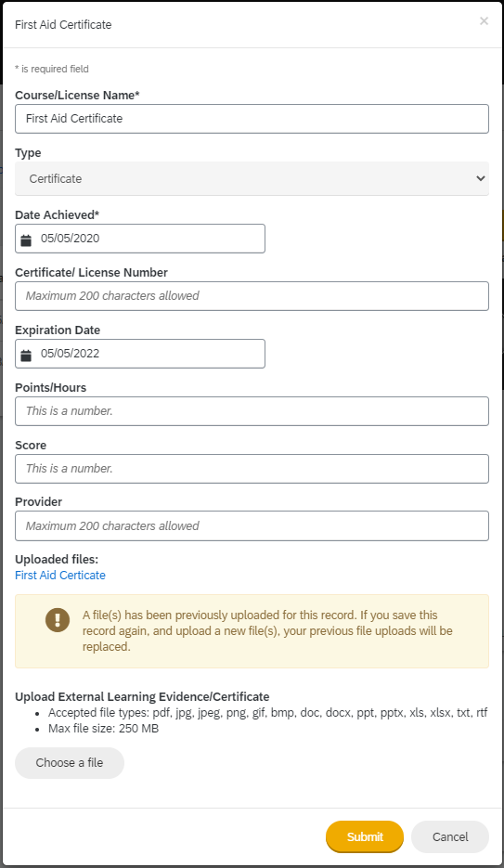The height and width of the screenshot is (868, 504).
Task: Click the Choose a file button
Action: pyautogui.click(x=70, y=763)
